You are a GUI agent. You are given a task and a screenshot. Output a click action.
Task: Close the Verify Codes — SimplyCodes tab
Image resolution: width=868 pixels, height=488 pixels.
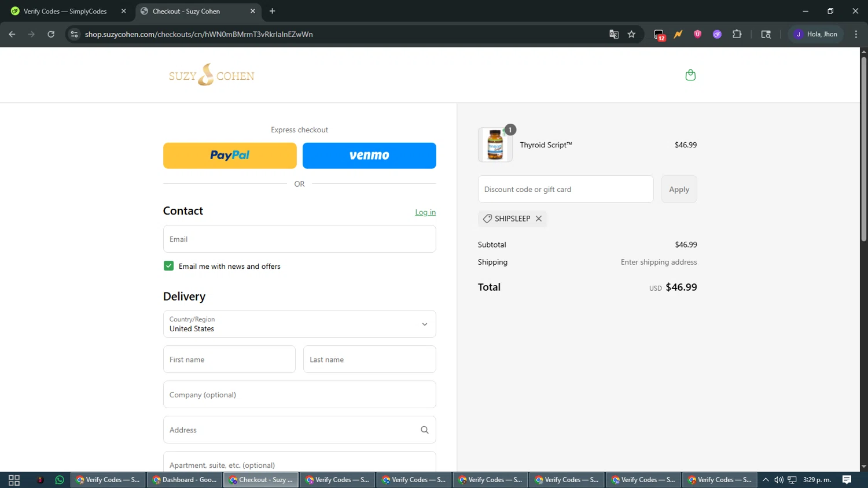coord(123,11)
